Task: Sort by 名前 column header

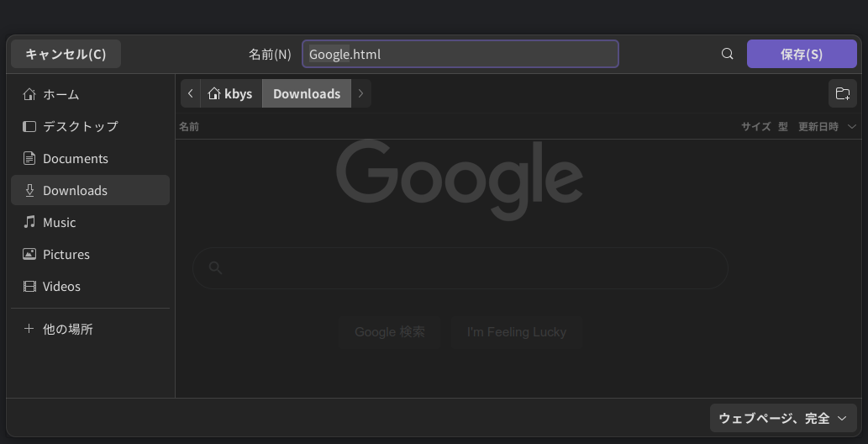Action: coord(189,127)
